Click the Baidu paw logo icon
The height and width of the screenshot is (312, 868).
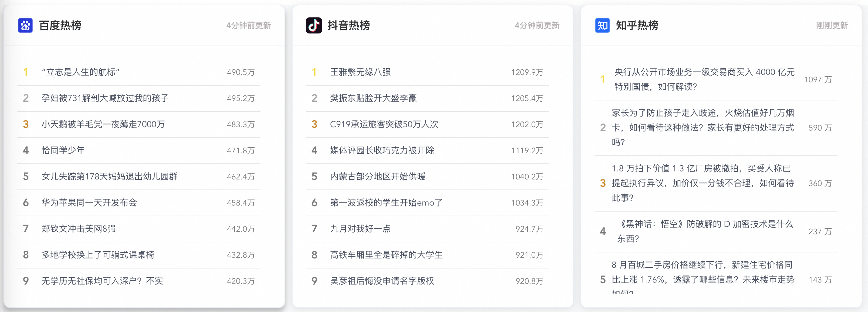pyautogui.click(x=25, y=25)
